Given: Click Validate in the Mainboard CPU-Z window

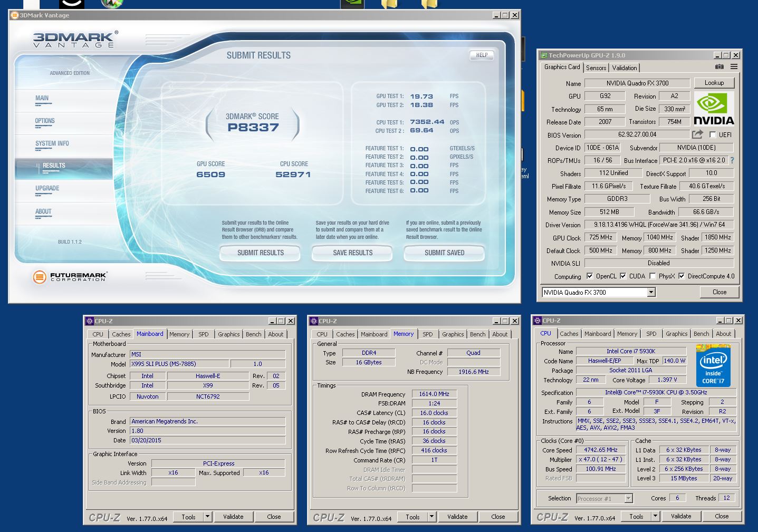Looking at the screenshot, I should [x=233, y=517].
